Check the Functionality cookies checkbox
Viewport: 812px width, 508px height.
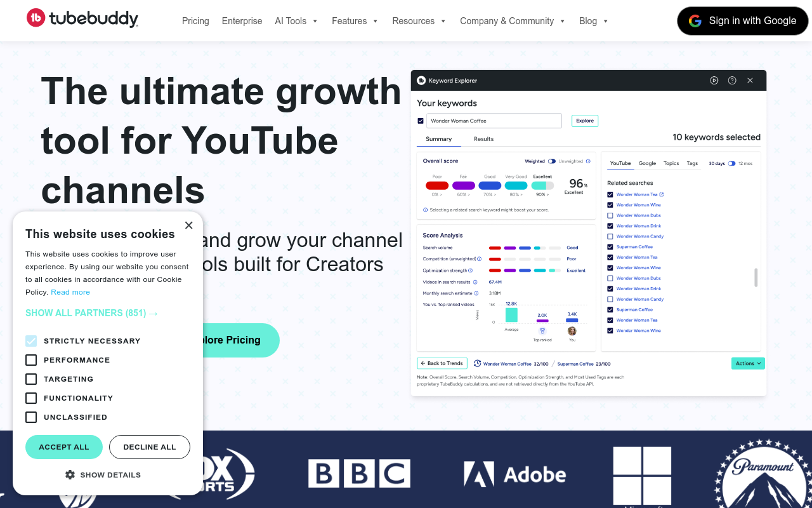click(31, 398)
